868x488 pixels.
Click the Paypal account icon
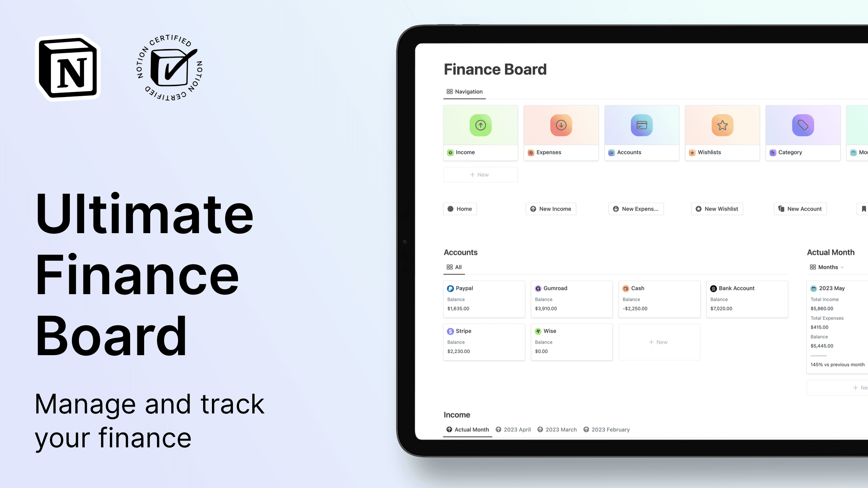451,288
